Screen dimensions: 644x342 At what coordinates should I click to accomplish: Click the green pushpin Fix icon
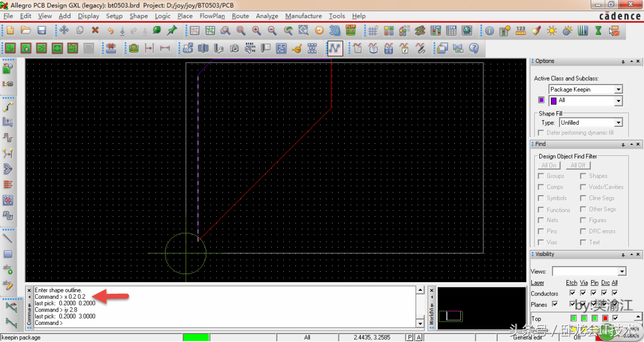click(x=173, y=30)
